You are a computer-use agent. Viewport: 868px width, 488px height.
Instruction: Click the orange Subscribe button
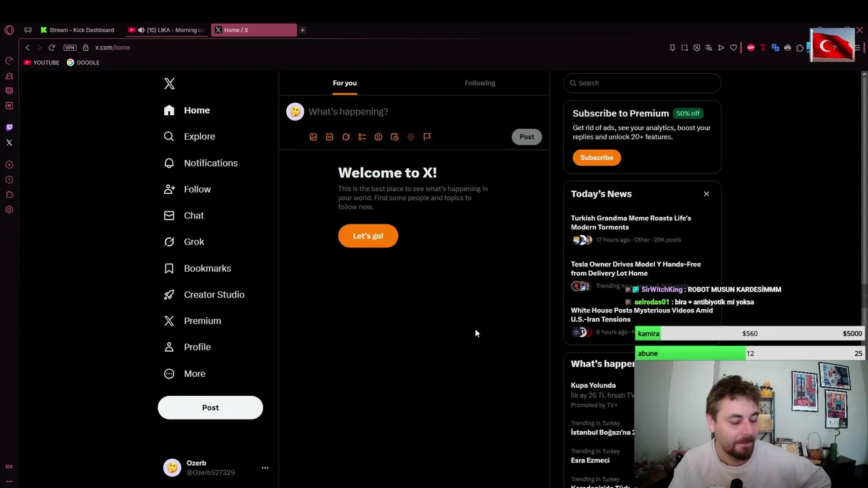[x=597, y=158]
